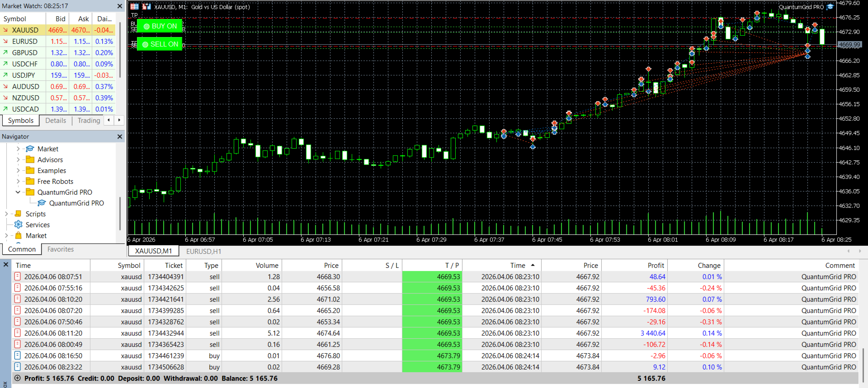The image size is (868, 388).
Task: Open the Depth of Market icon
Action: 146,6
